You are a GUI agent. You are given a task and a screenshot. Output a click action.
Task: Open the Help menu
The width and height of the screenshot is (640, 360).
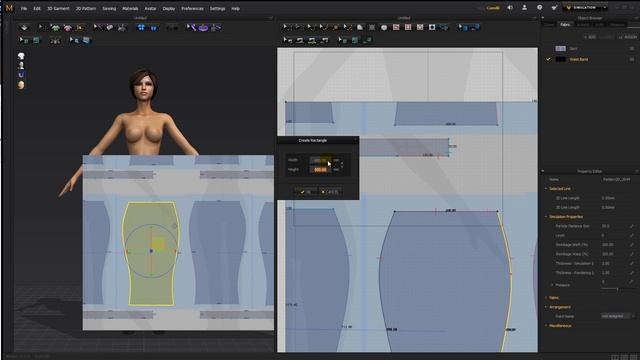[x=236, y=9]
